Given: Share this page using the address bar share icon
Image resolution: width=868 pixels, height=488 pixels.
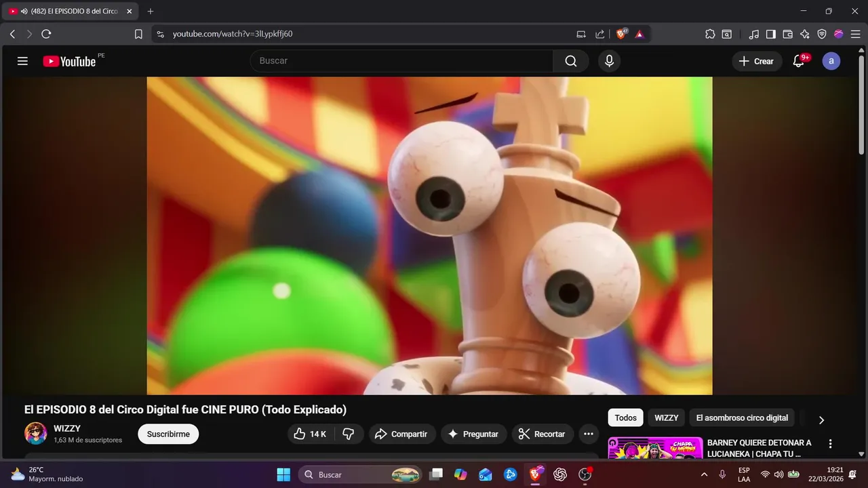Looking at the screenshot, I should pos(600,34).
